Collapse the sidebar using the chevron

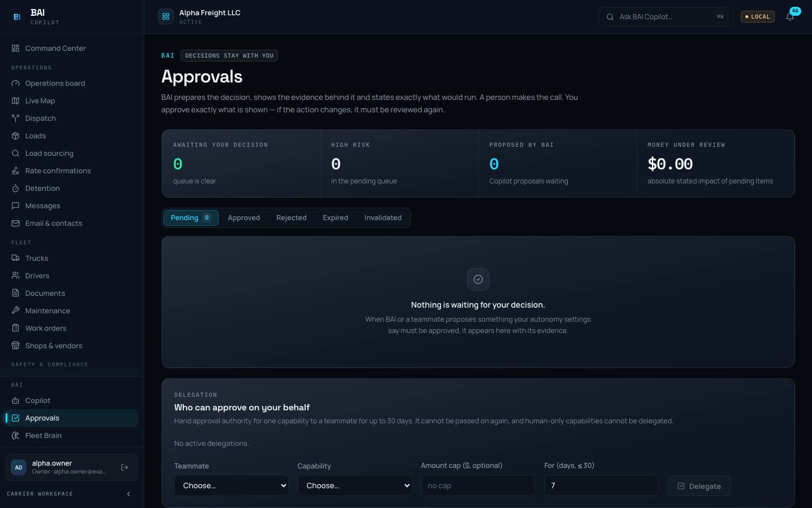129,494
